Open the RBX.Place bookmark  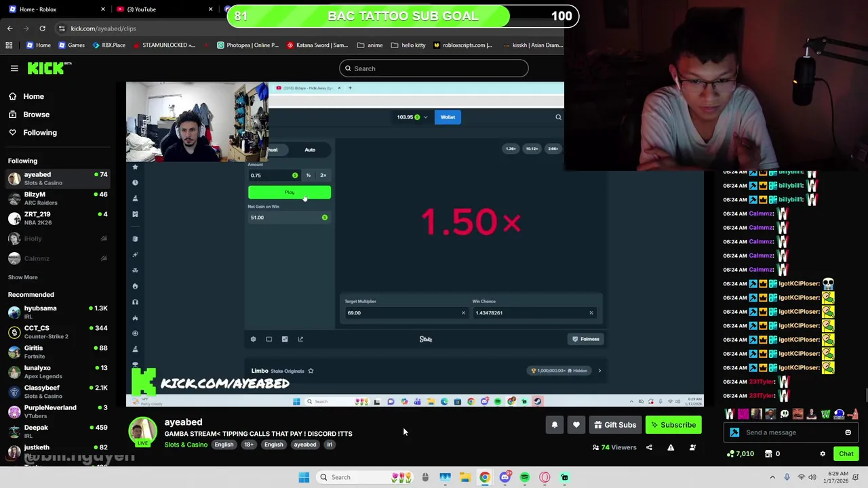108,45
